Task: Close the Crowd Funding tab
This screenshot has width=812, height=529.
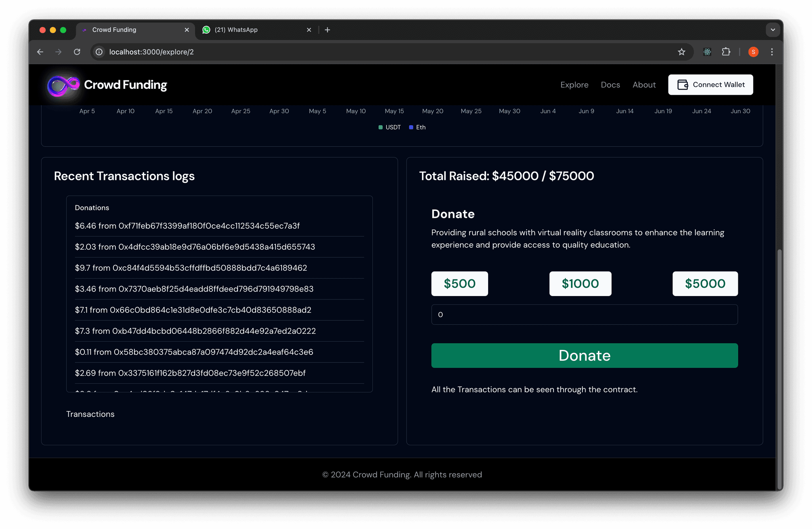Action: [187, 30]
